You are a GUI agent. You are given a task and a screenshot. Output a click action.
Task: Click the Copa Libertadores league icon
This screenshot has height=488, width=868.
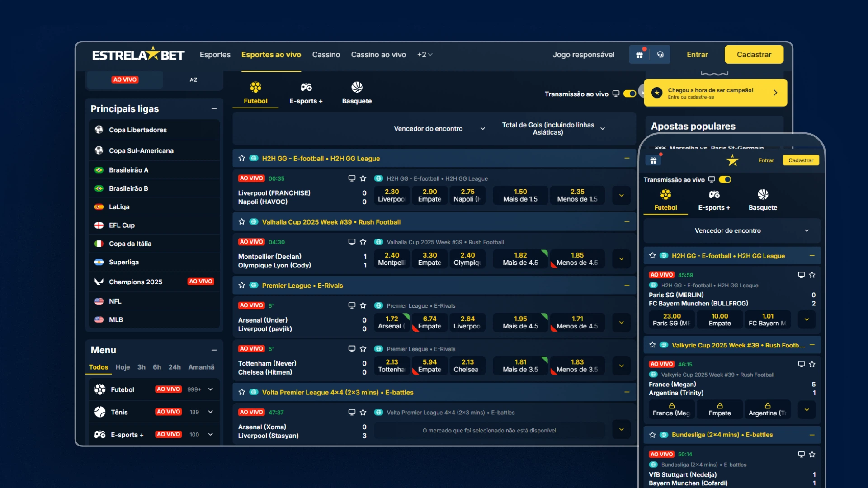(x=99, y=130)
